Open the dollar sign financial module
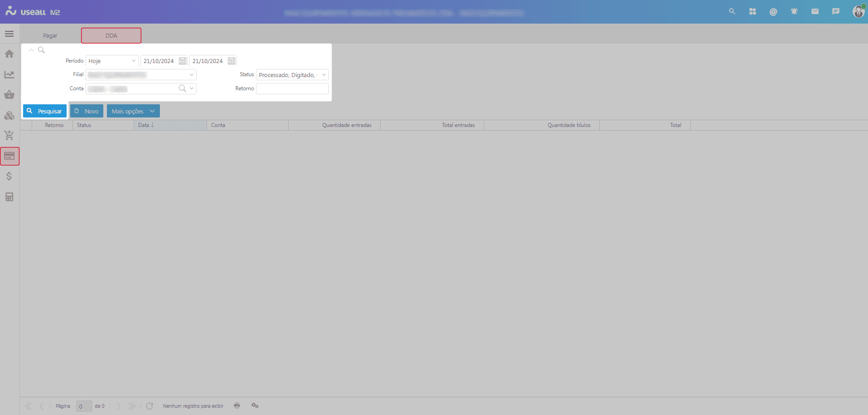Image resolution: width=868 pixels, height=415 pixels. point(9,176)
